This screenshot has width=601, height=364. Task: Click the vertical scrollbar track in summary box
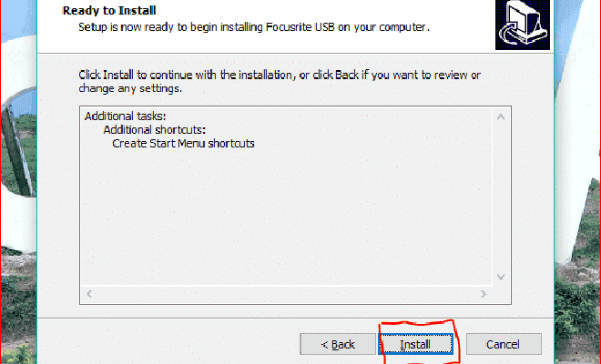tap(501, 197)
